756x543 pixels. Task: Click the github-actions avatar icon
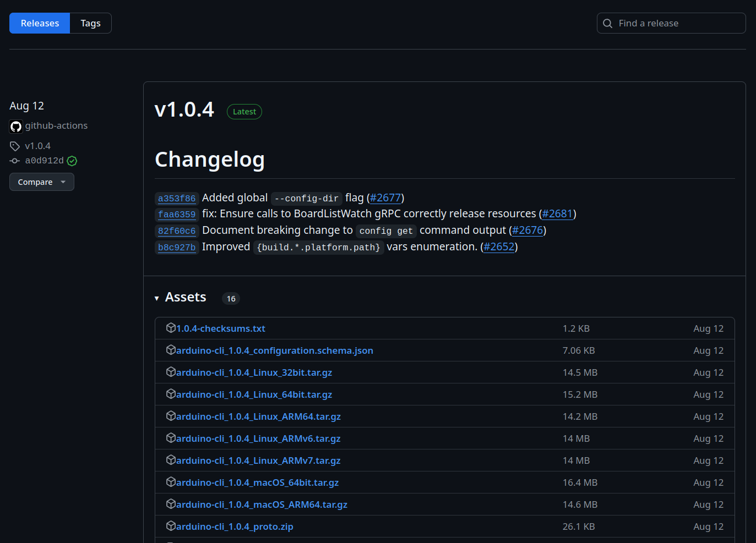pyautogui.click(x=16, y=127)
